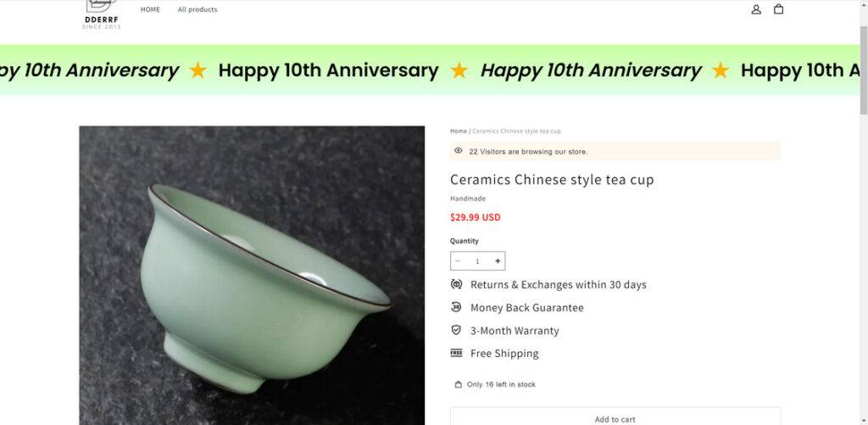Click the eye icon beside visitors count
The height and width of the screenshot is (425, 868).
click(x=458, y=151)
